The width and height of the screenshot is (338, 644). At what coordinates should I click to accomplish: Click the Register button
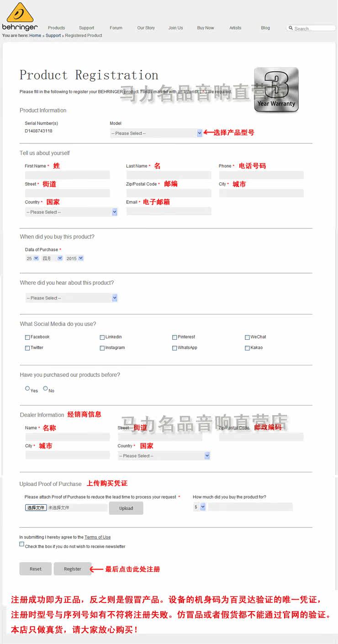click(73, 569)
